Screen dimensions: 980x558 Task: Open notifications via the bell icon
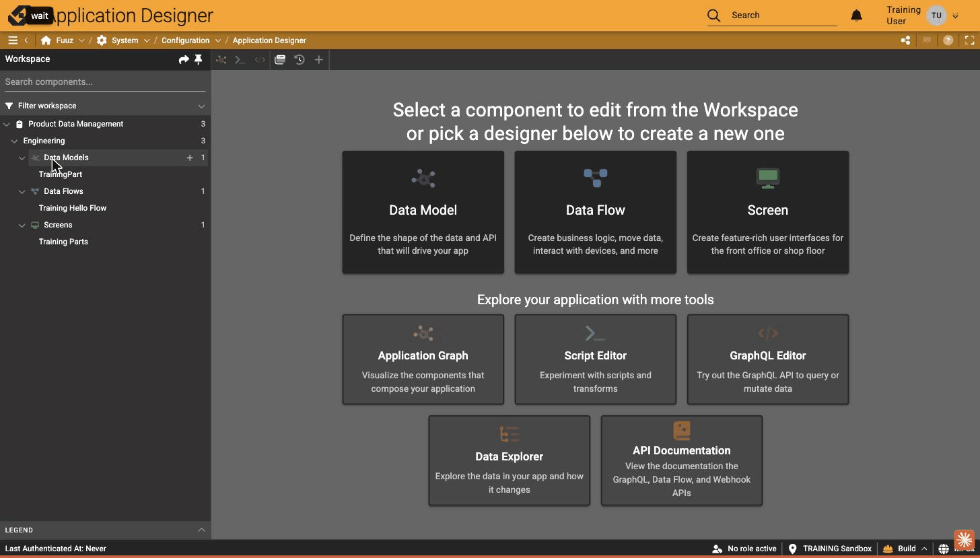pyautogui.click(x=857, y=15)
